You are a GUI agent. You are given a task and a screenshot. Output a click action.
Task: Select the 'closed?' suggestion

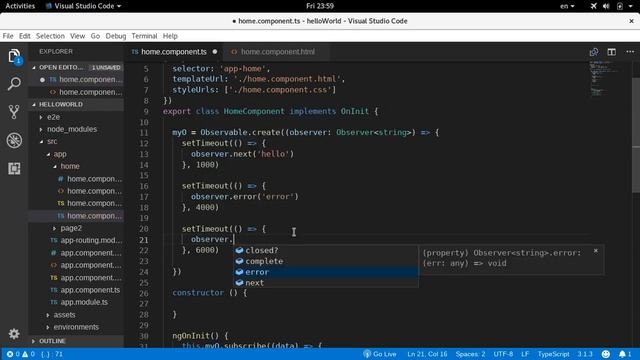click(326, 250)
